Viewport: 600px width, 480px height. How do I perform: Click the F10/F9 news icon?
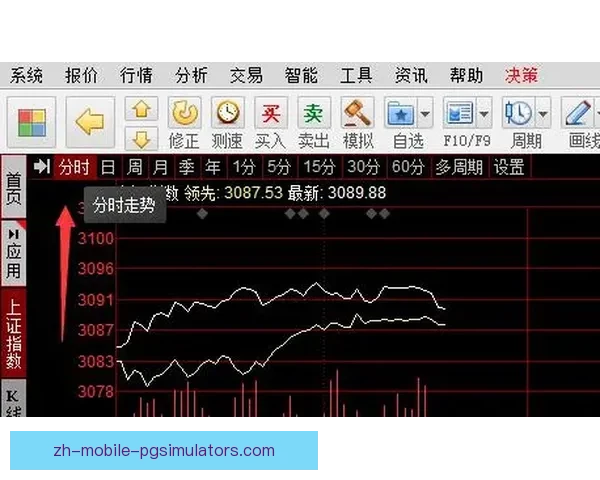[459, 113]
